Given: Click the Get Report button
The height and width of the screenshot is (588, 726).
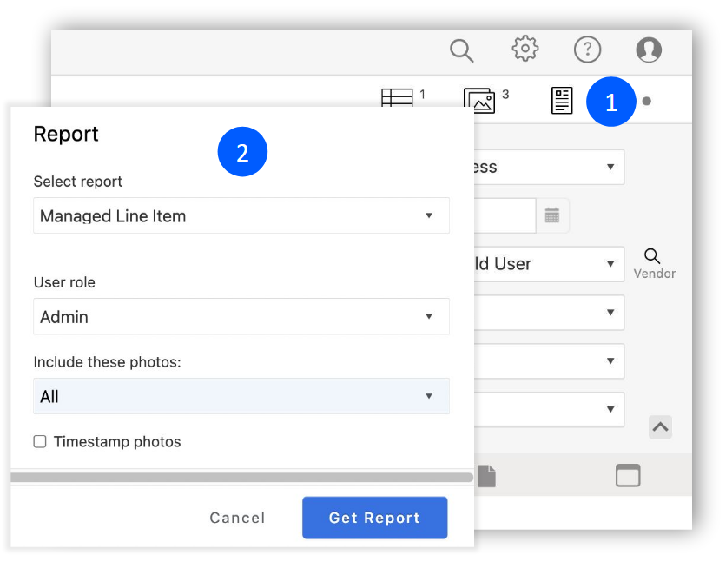Looking at the screenshot, I should 374,518.
